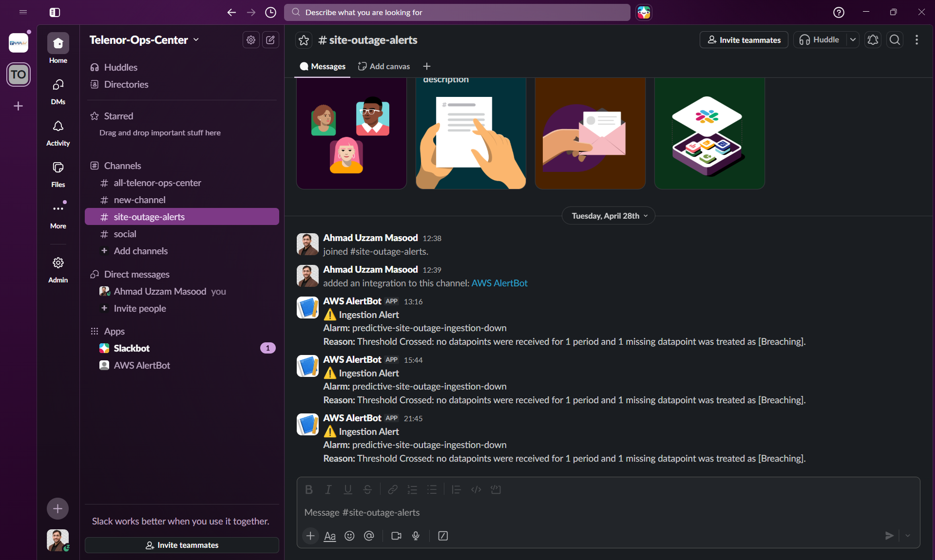
Task: Open DMs in the left rail
Action: point(58,92)
